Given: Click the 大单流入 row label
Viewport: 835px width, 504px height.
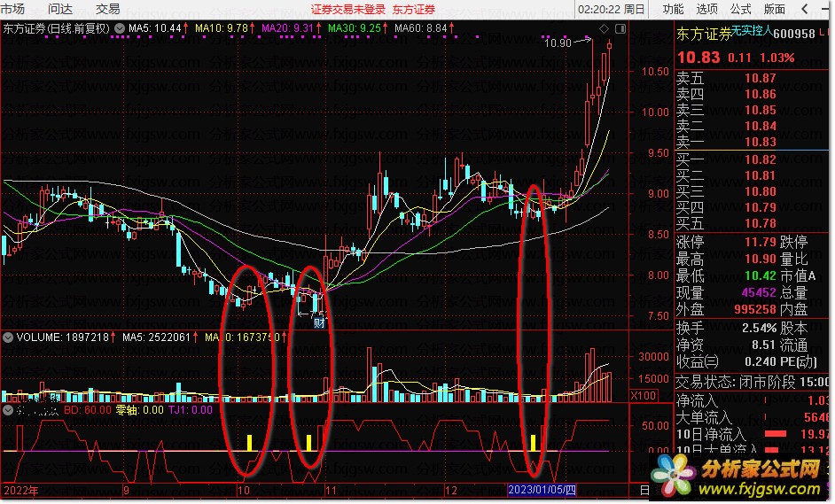Looking at the screenshot, I should 704,417.
